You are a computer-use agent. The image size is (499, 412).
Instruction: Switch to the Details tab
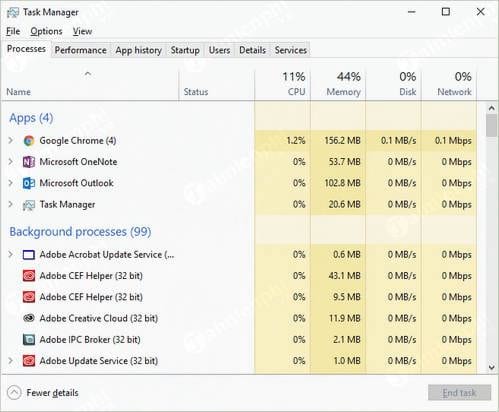coord(252,50)
